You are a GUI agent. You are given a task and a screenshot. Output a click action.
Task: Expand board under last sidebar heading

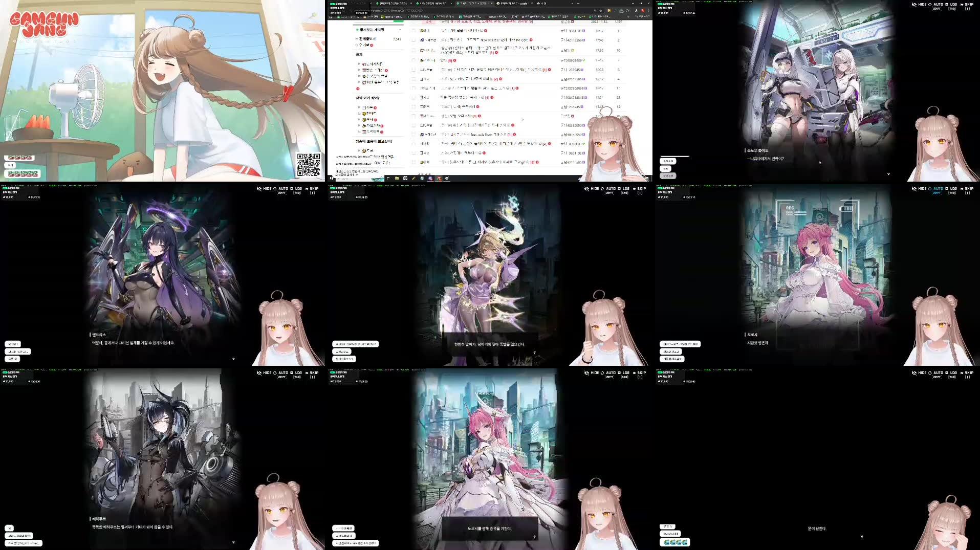pyautogui.click(x=359, y=151)
